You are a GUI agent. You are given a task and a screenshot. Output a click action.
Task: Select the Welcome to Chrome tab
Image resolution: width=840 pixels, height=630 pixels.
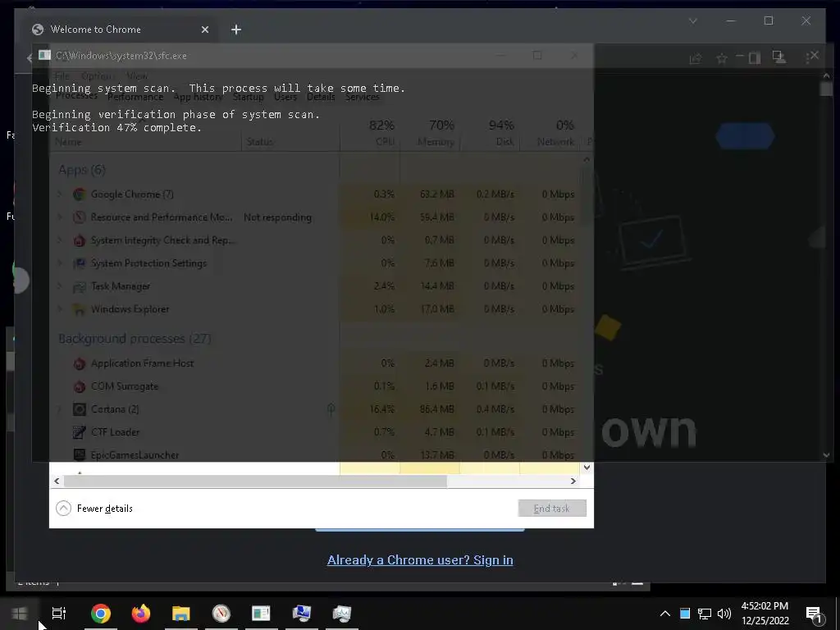click(118, 30)
